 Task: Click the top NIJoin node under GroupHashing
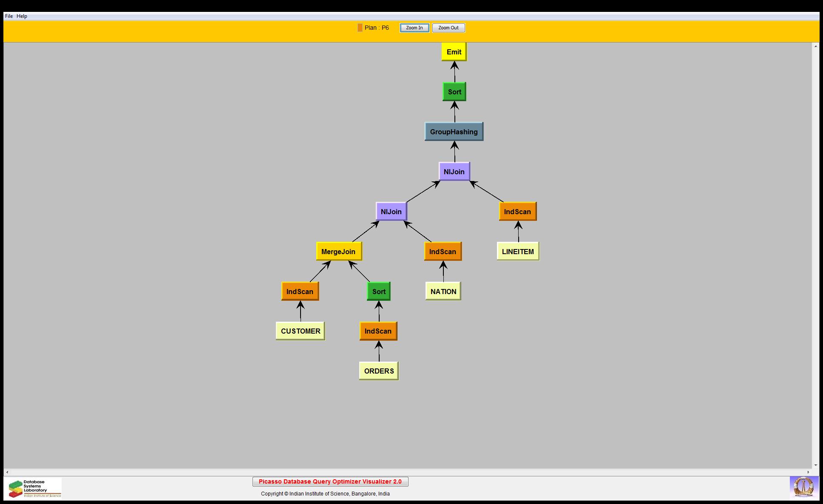[x=454, y=172]
